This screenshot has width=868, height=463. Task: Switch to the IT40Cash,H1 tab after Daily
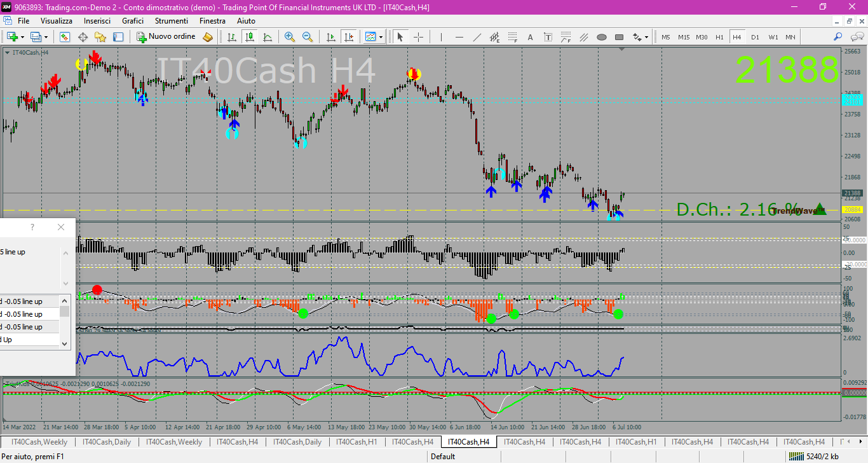tap(356, 441)
